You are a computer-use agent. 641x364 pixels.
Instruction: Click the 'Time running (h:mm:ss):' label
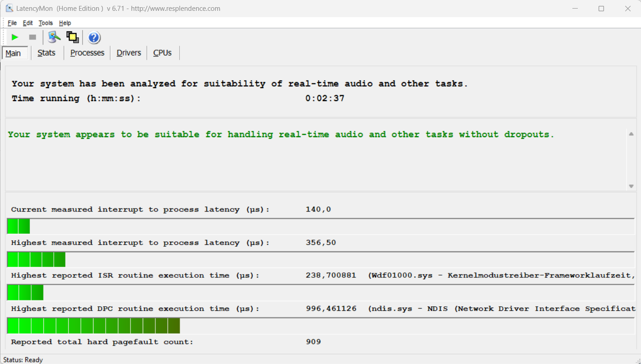tap(76, 98)
